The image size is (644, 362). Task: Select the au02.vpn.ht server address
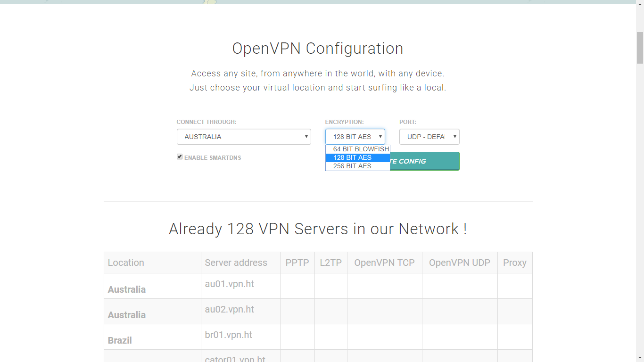[230, 309]
